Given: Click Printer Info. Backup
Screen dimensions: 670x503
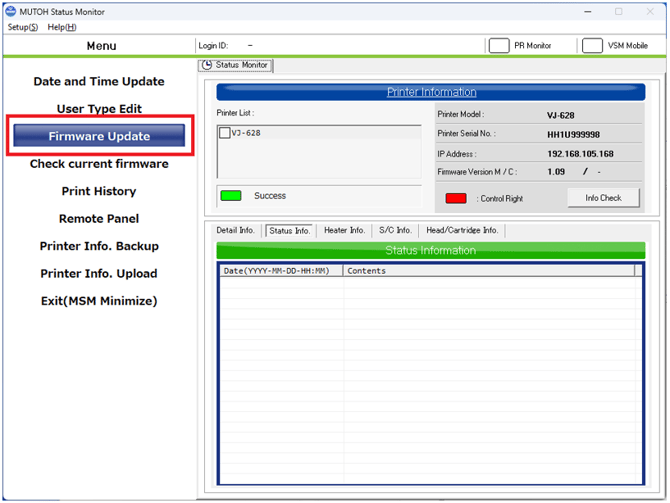Looking at the screenshot, I should click(99, 246).
